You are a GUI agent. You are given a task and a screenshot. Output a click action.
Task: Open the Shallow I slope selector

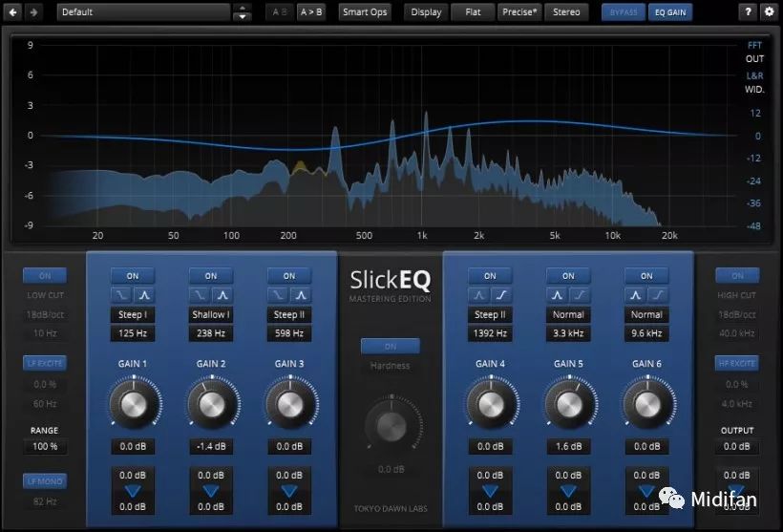(x=211, y=314)
